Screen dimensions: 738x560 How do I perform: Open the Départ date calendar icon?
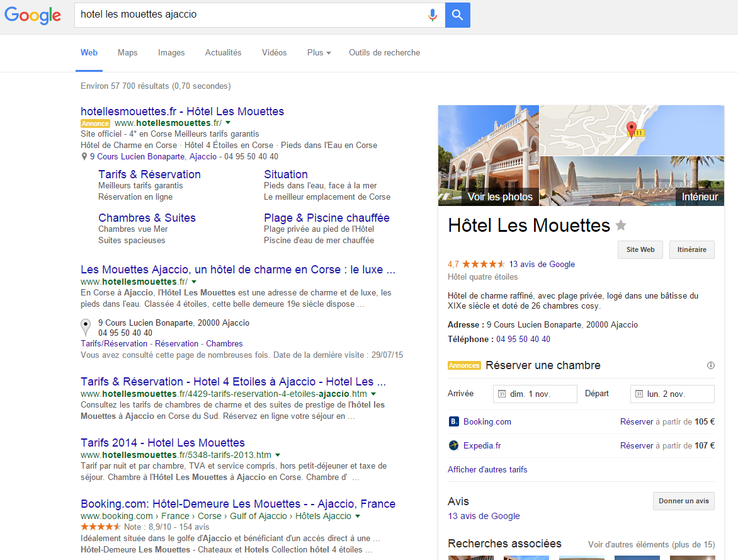639,394
